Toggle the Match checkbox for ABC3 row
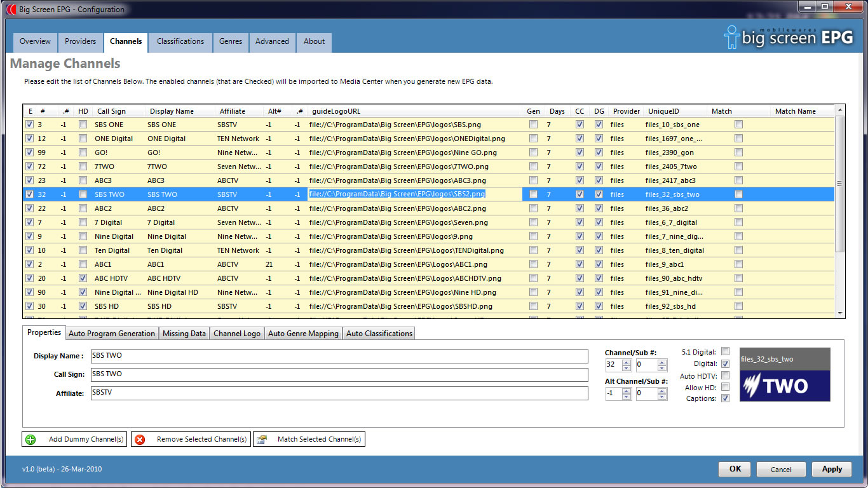The width and height of the screenshot is (868, 488). 738,180
